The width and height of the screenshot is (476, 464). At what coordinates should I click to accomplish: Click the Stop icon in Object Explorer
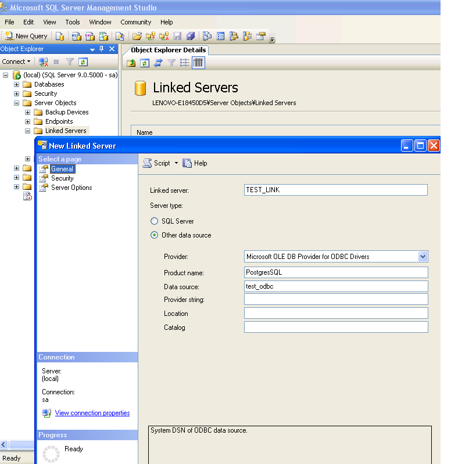(56, 62)
